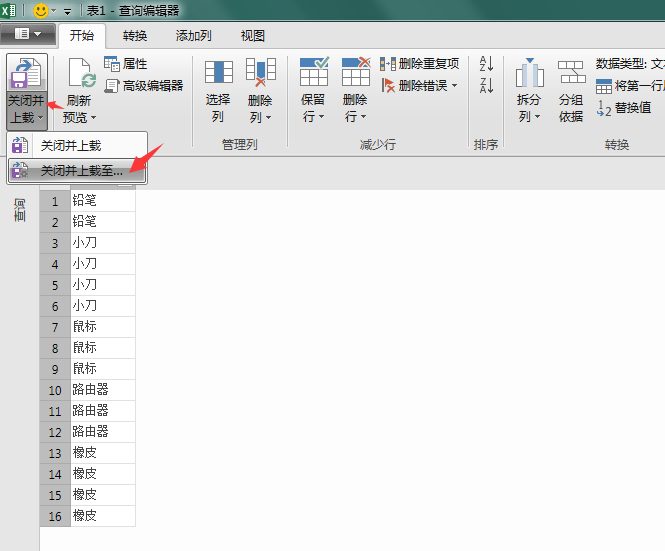Click row number 11 header
The width and height of the screenshot is (665, 551).
pyautogui.click(x=55, y=411)
